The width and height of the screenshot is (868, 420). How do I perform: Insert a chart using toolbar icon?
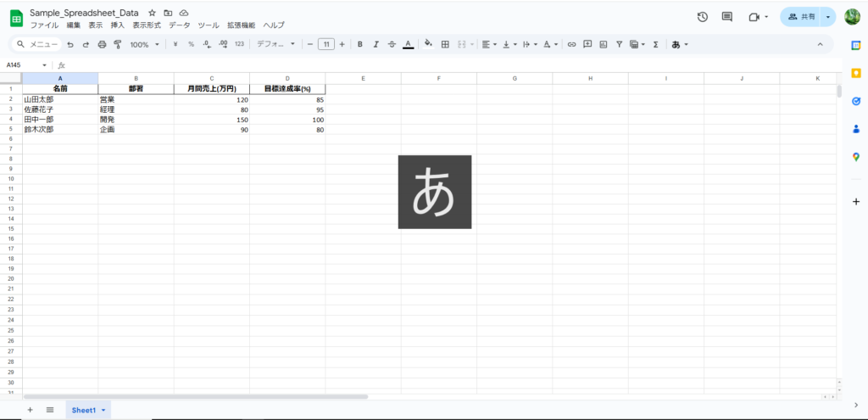603,44
